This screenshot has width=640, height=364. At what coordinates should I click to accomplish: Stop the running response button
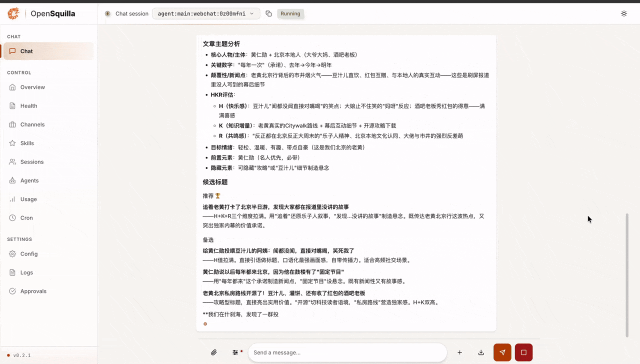click(523, 352)
